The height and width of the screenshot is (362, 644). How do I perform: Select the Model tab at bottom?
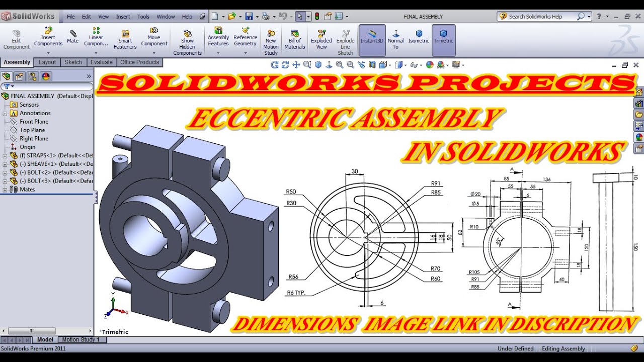pyautogui.click(x=45, y=340)
